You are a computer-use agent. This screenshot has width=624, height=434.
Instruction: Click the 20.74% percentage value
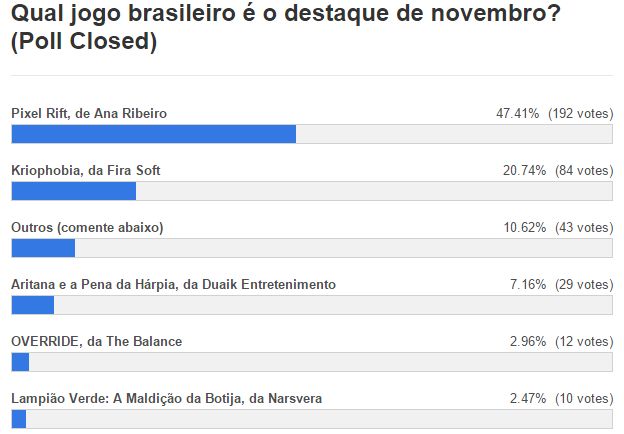point(524,171)
